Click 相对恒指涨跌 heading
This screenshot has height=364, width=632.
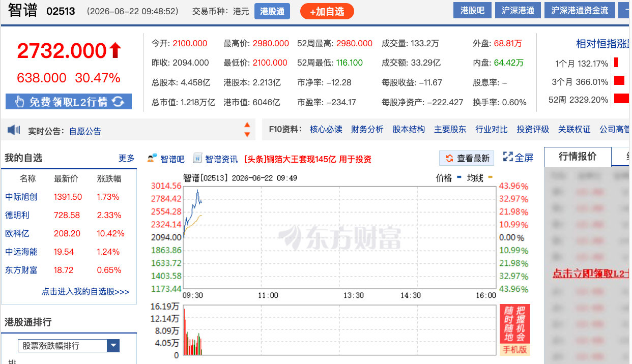pos(602,44)
